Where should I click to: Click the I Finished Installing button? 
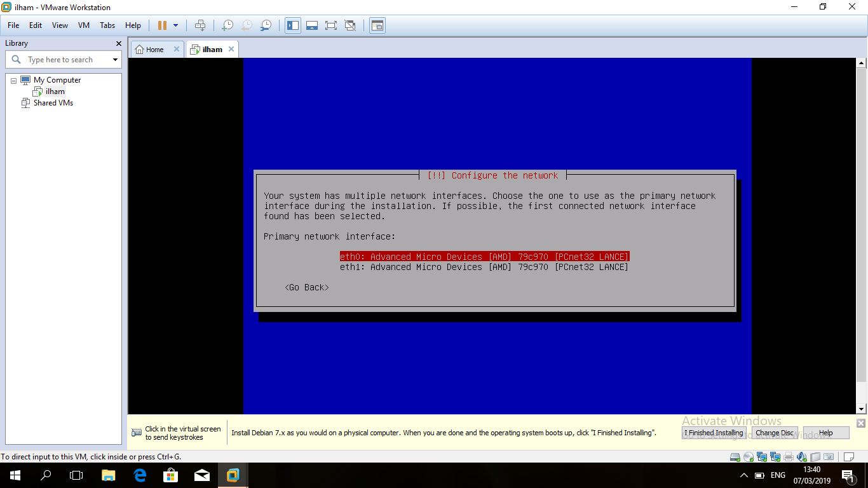pyautogui.click(x=714, y=433)
